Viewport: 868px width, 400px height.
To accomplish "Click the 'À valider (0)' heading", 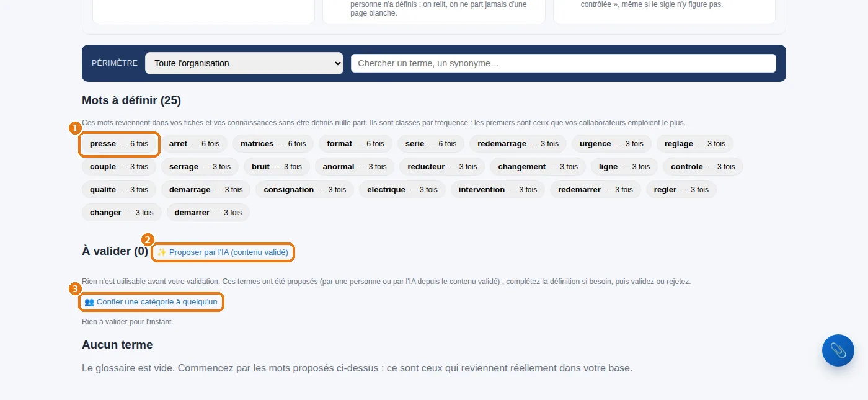I will [x=115, y=251].
